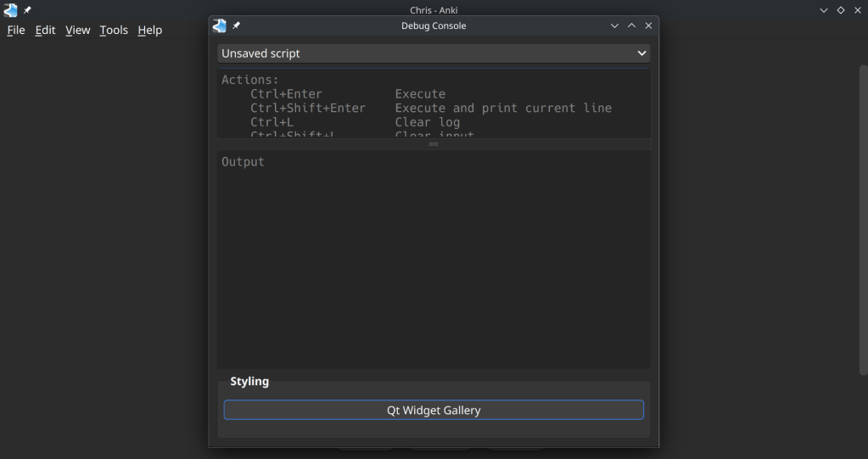Open the View menu
Image resolution: width=868 pixels, height=459 pixels.
(77, 30)
